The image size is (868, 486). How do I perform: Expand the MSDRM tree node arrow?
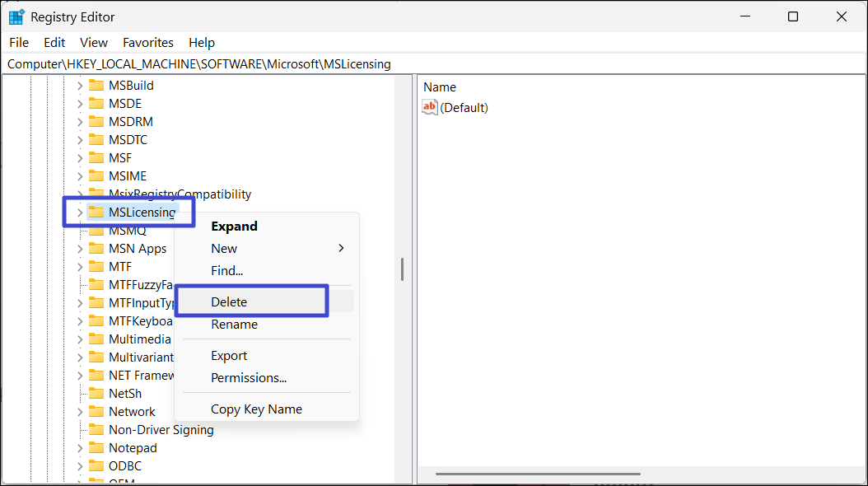tap(80, 122)
